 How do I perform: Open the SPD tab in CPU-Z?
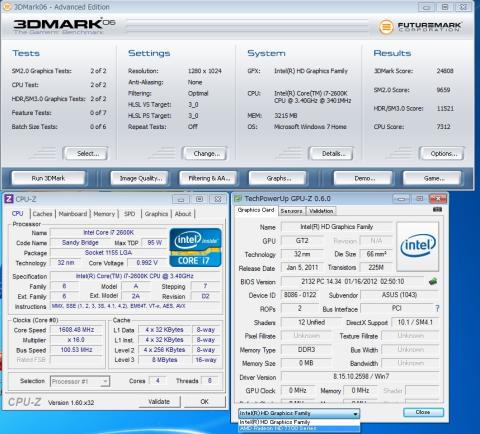[130, 214]
